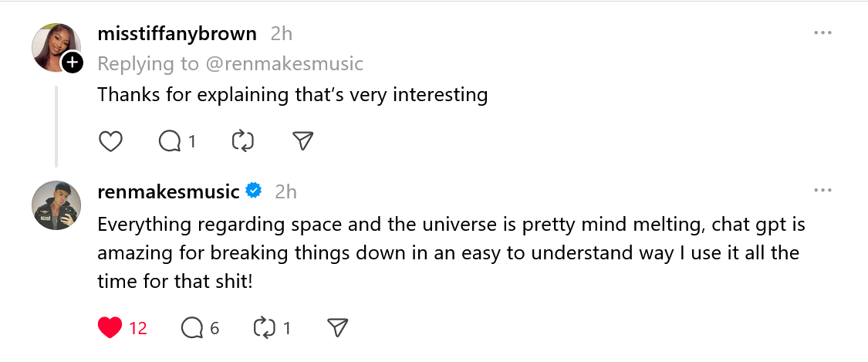The height and width of the screenshot is (362, 868).
Task: Open more options for renmakesmusic's post
Action: pyautogui.click(x=822, y=191)
